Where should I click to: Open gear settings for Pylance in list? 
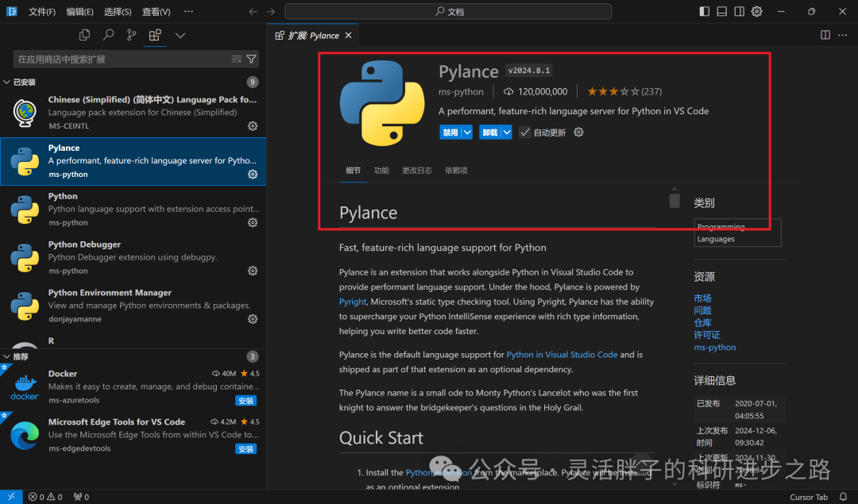tap(253, 174)
